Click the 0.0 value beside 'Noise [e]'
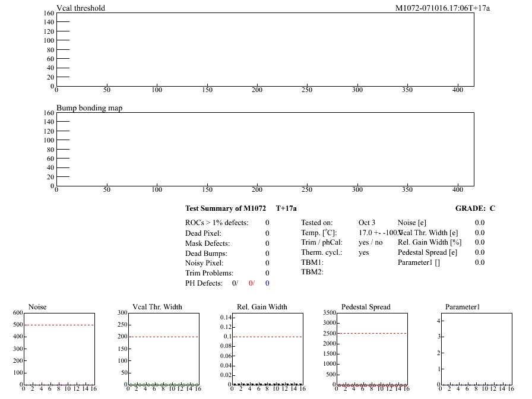The image size is (532, 399). coord(480,223)
